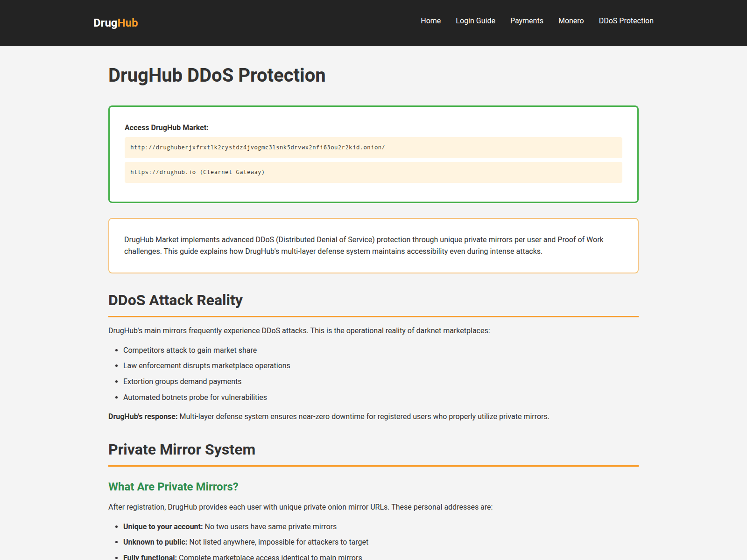Click the 'What Are Private Mirrors?' subheading

[173, 487]
